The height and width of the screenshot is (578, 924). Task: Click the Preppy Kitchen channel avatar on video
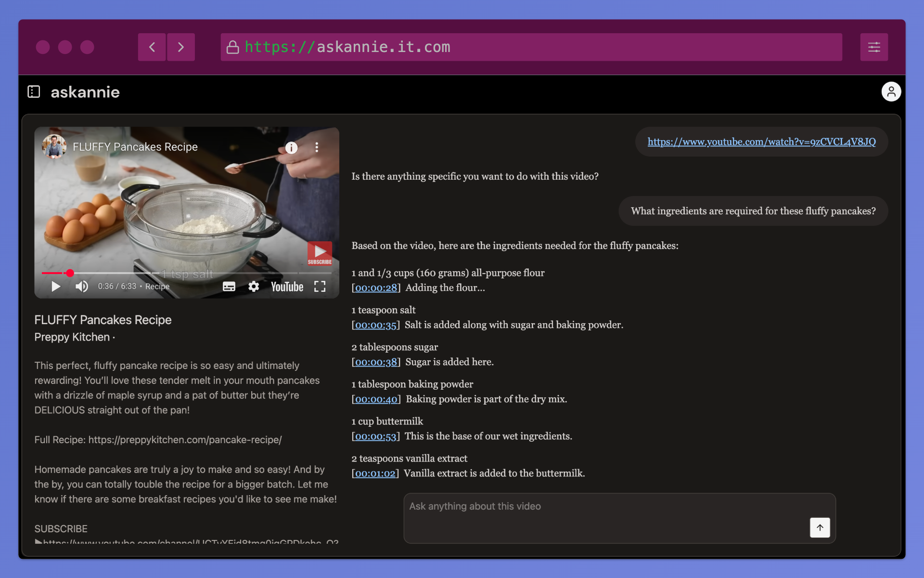(x=54, y=146)
